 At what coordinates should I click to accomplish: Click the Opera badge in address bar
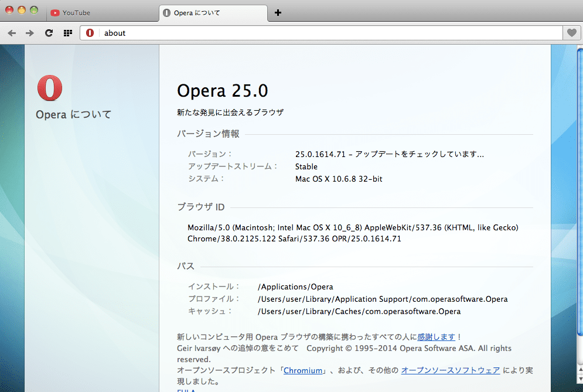90,33
